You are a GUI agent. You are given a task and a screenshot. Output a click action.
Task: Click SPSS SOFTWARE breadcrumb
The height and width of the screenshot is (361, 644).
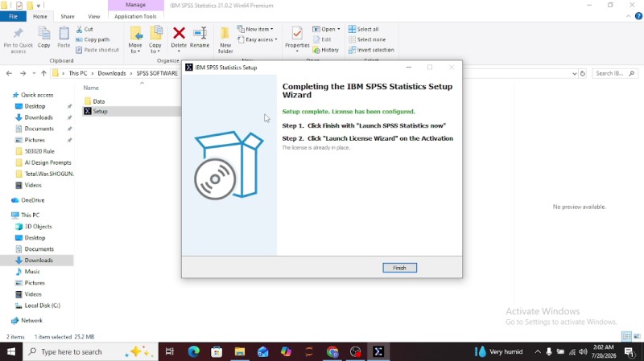pyautogui.click(x=157, y=73)
